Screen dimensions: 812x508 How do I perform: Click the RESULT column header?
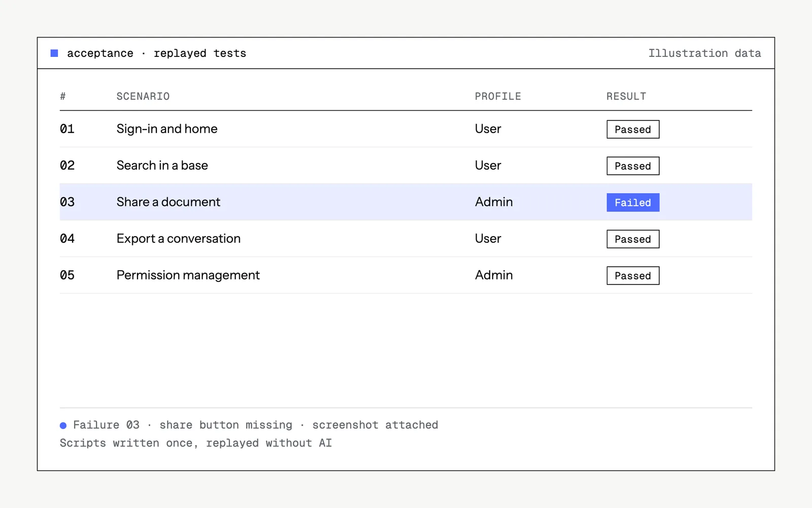coord(626,97)
